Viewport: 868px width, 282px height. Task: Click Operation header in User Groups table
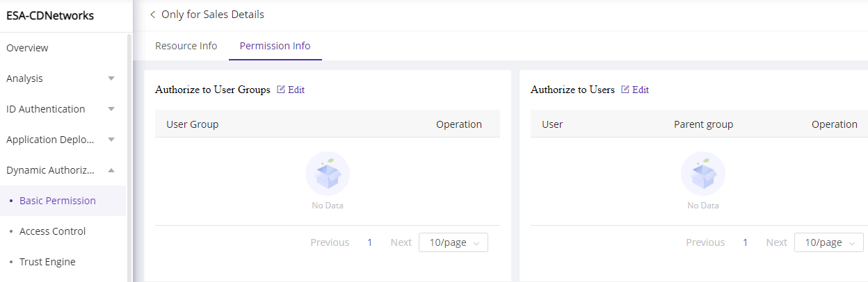click(x=459, y=124)
